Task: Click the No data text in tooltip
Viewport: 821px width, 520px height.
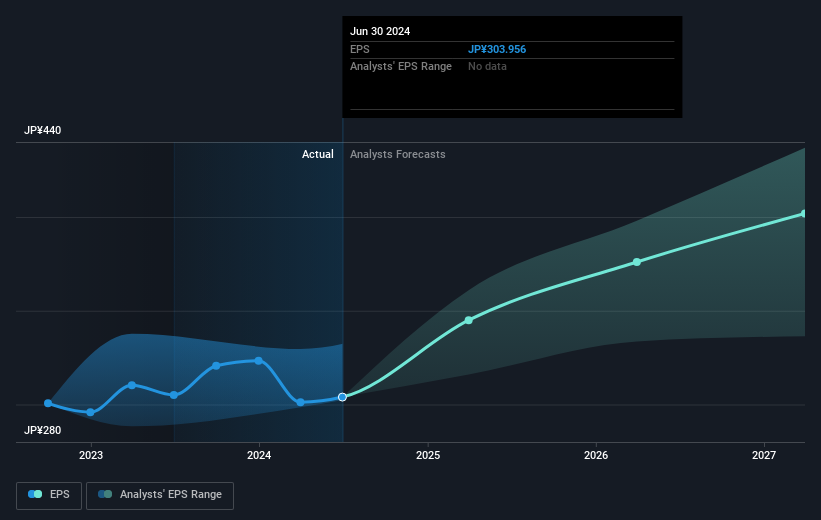Action: click(x=487, y=67)
